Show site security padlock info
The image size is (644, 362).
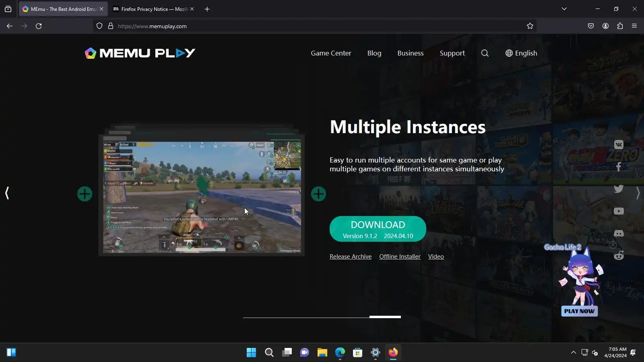coord(111,26)
